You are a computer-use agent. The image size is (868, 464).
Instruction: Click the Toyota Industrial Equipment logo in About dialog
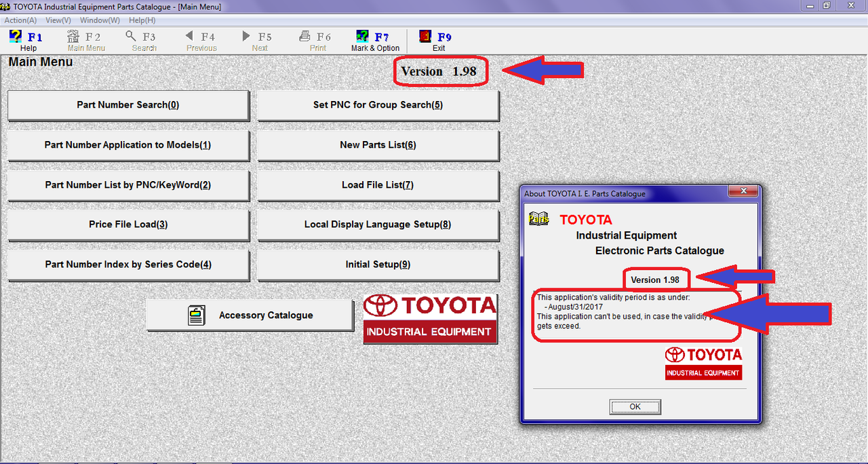click(x=703, y=363)
